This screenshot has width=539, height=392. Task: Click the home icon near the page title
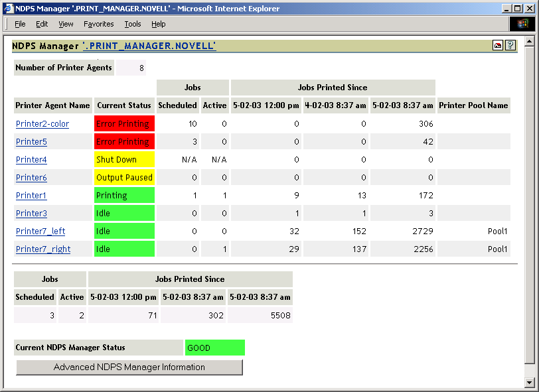[497, 45]
